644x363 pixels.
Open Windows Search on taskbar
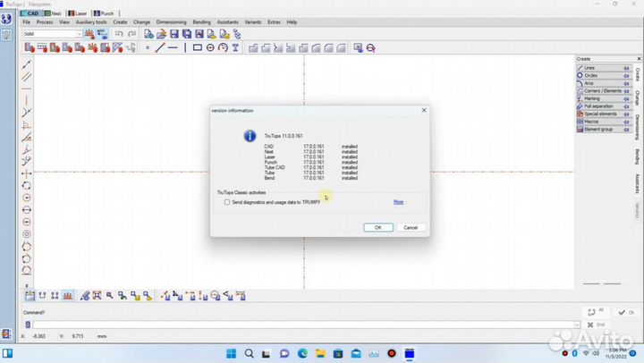point(249,353)
